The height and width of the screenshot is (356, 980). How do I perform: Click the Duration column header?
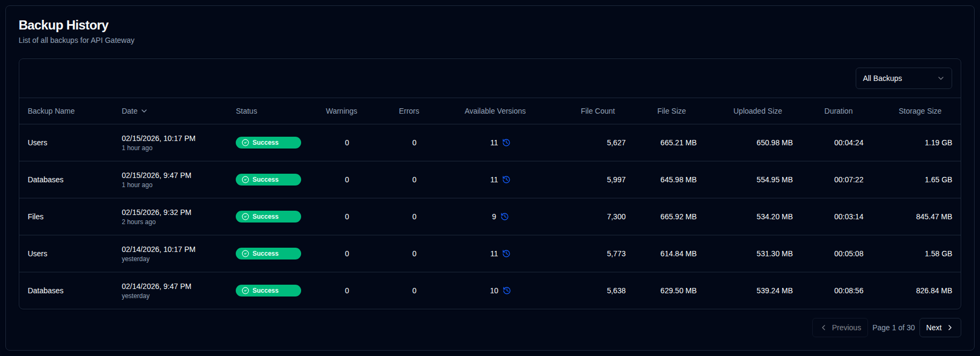click(x=838, y=111)
